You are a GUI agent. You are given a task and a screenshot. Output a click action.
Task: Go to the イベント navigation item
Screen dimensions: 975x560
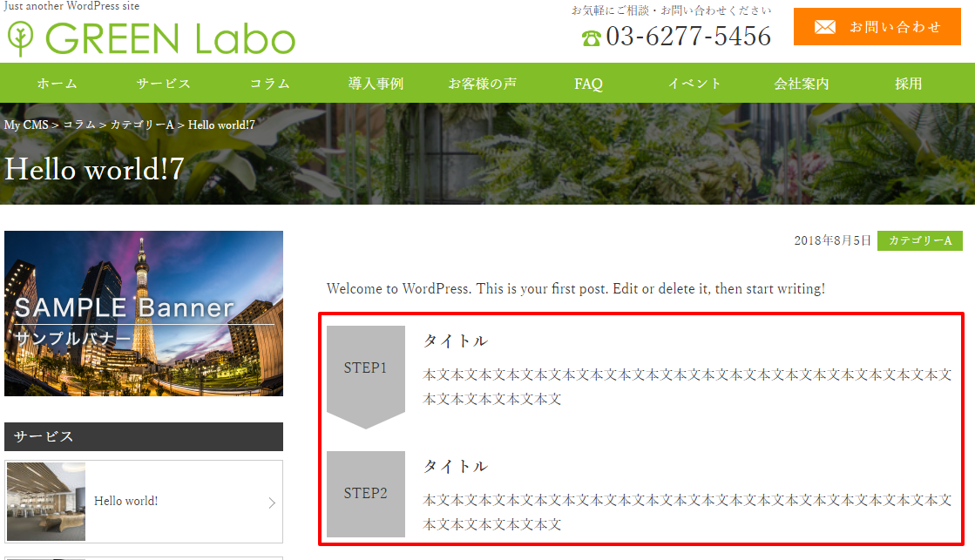[x=694, y=84]
